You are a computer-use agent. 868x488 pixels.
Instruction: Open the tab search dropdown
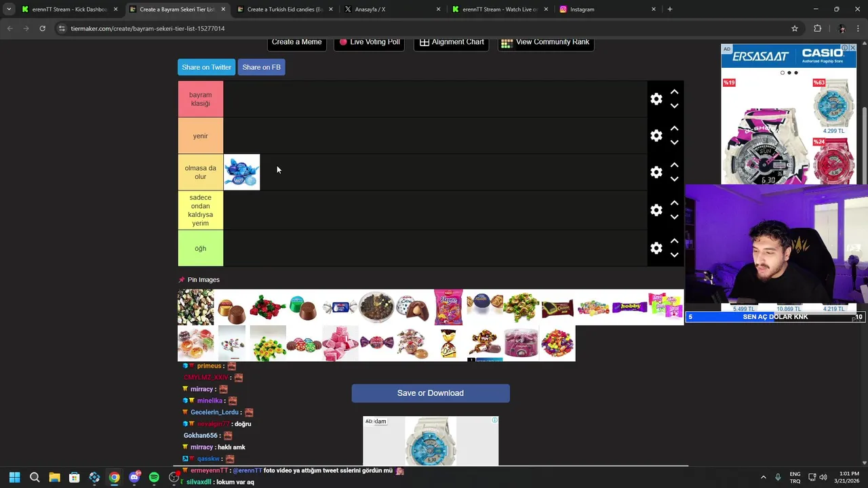point(8,9)
